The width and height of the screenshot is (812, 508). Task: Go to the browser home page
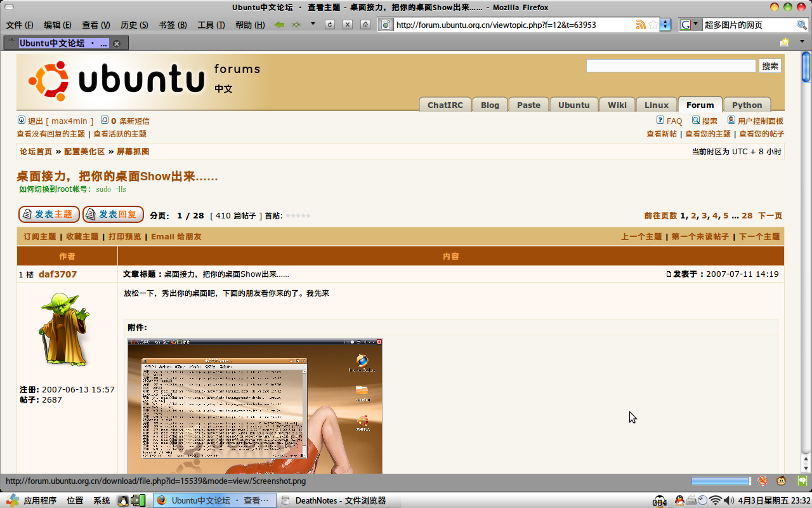[x=365, y=25]
